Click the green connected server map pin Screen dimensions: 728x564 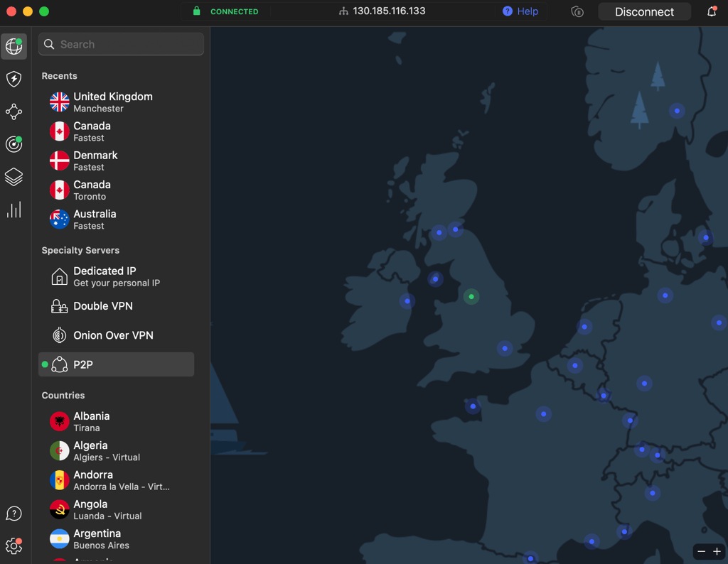click(x=471, y=297)
